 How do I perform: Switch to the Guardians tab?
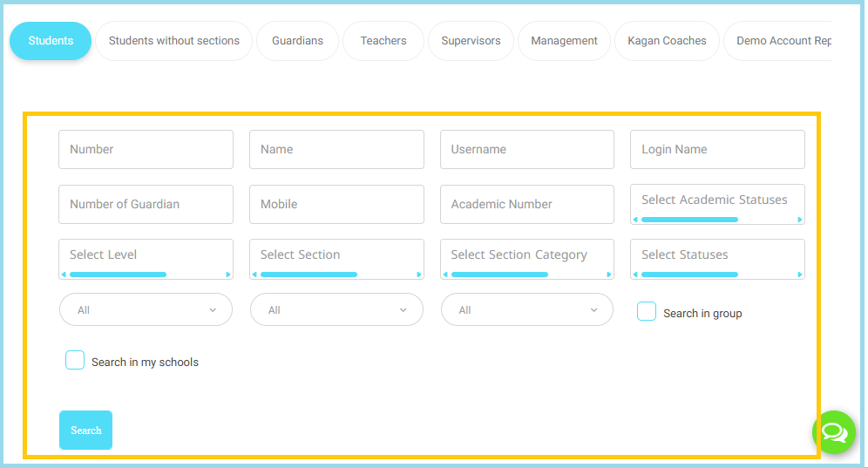pyautogui.click(x=297, y=41)
